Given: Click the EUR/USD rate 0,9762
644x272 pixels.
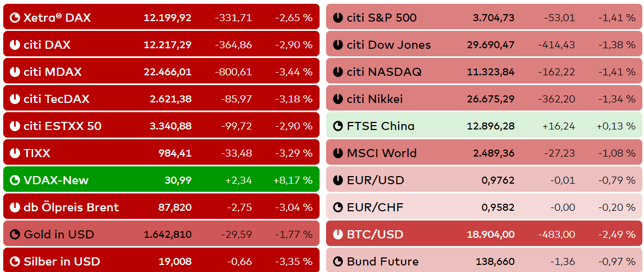Looking at the screenshot, I should click(x=498, y=180).
